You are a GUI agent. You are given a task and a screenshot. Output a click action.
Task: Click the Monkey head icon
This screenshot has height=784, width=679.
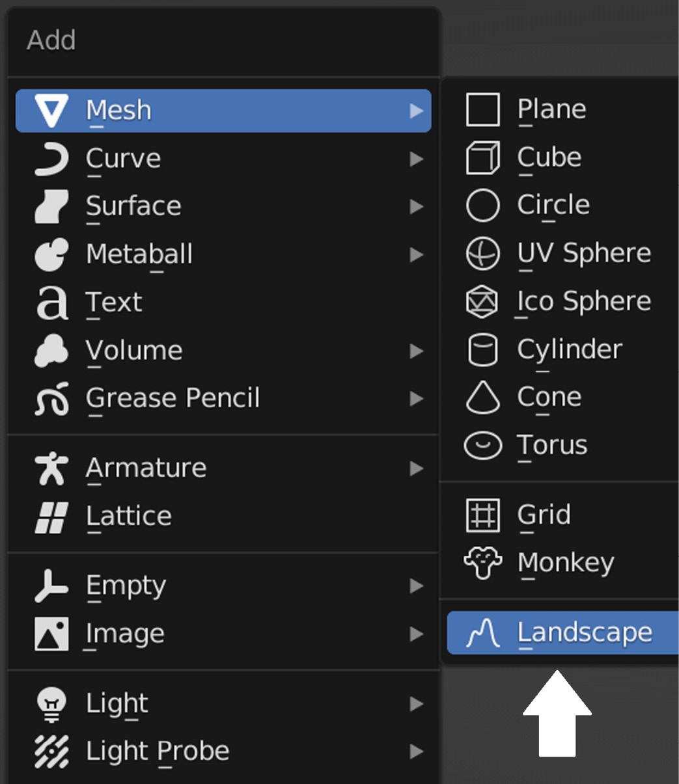(x=483, y=563)
